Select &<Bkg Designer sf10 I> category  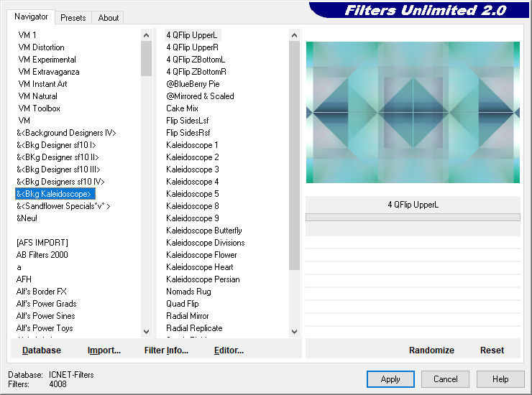[x=56, y=145]
